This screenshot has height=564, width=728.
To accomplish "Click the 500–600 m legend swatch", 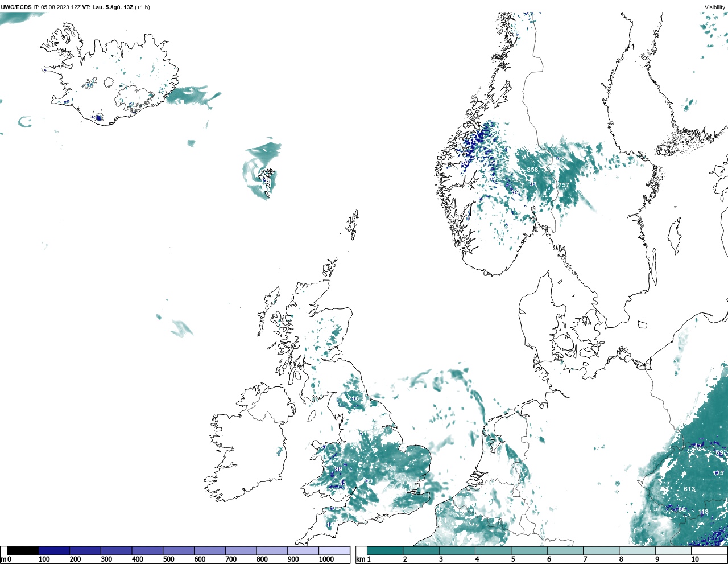I will click(178, 550).
